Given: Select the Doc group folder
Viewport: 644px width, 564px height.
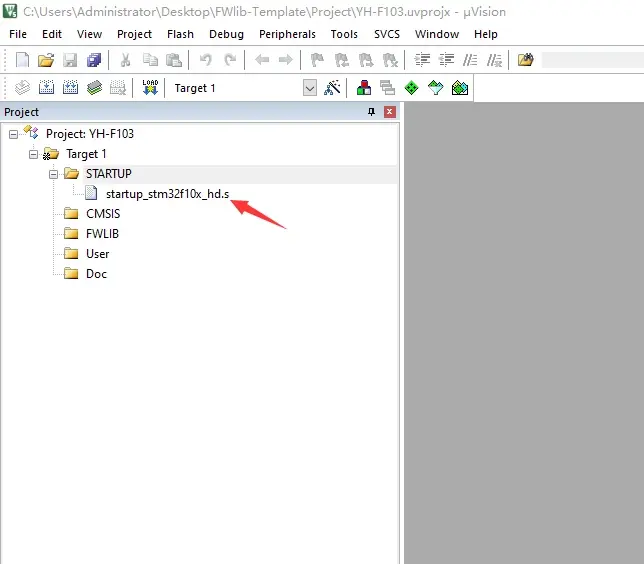Looking at the screenshot, I should 97,274.
